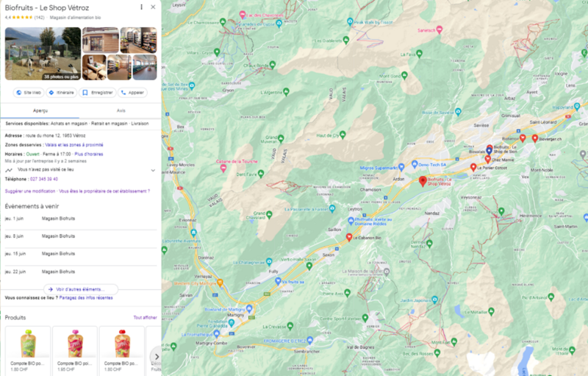Advance the products carousel with the next arrow
Image resolution: width=588 pixels, height=376 pixels.
click(157, 356)
